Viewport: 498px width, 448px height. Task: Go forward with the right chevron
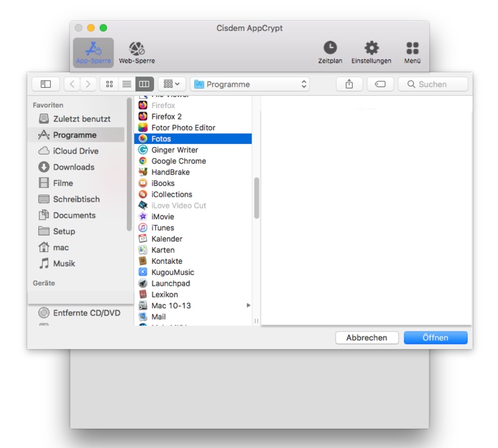pos(88,84)
